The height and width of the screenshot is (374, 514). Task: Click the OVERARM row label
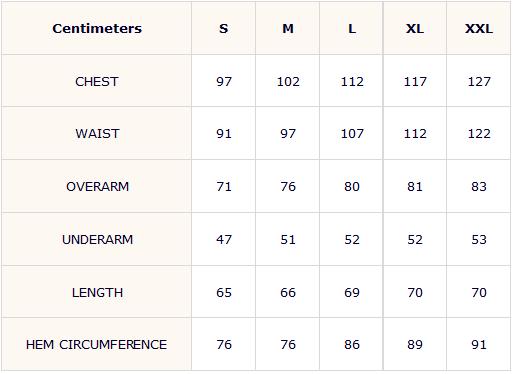click(97, 186)
